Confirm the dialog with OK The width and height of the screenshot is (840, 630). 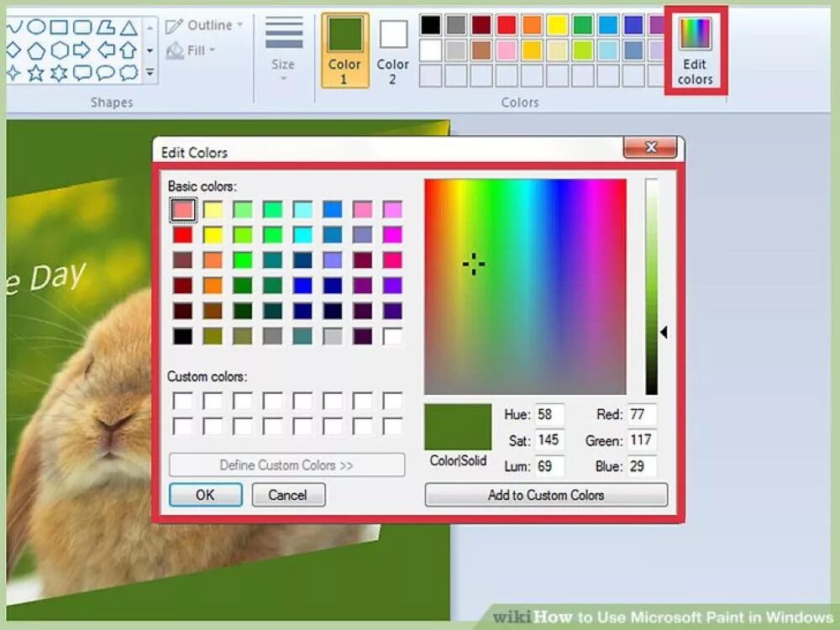point(206,495)
